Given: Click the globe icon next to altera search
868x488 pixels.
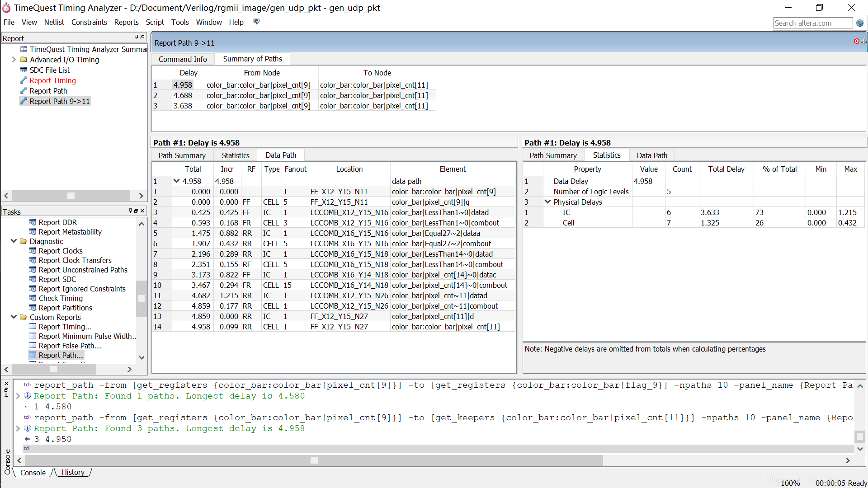Looking at the screenshot, I should click(x=860, y=23).
